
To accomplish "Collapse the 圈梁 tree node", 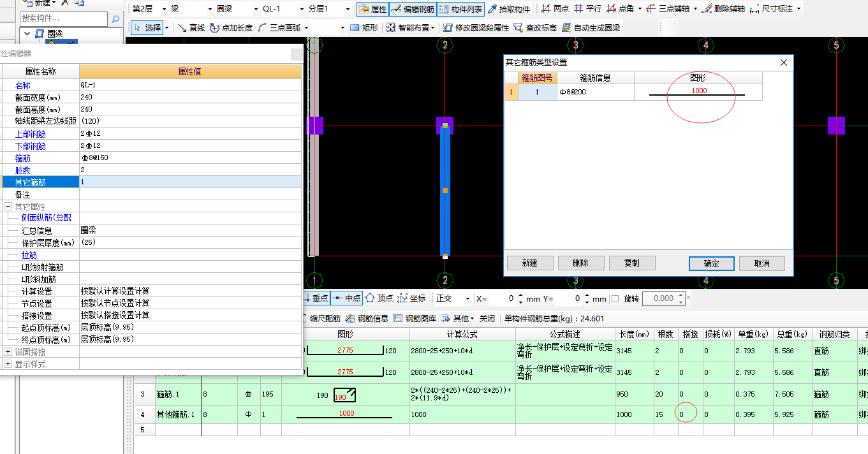I will (x=27, y=33).
